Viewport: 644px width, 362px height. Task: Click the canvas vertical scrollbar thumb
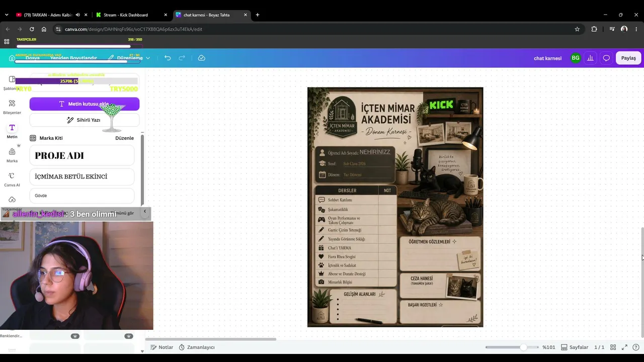pos(642,283)
